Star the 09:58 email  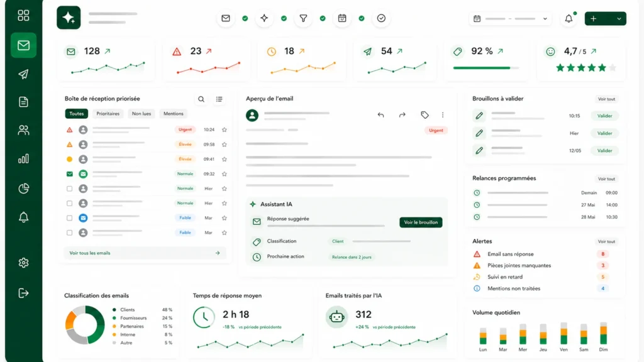point(225,145)
